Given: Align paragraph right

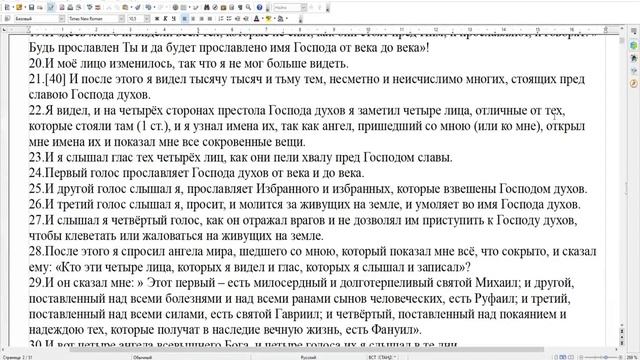Looking at the screenshot, I should click(x=202, y=18).
